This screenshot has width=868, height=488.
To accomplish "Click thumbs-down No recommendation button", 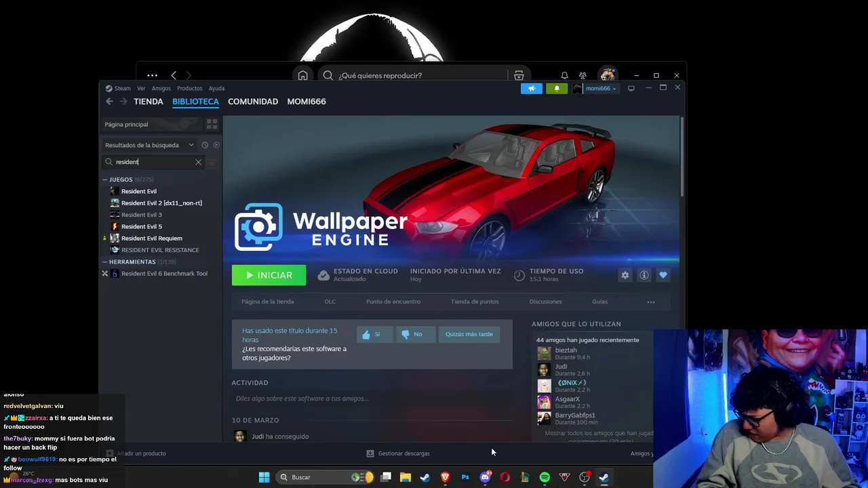I will pyautogui.click(x=415, y=334).
